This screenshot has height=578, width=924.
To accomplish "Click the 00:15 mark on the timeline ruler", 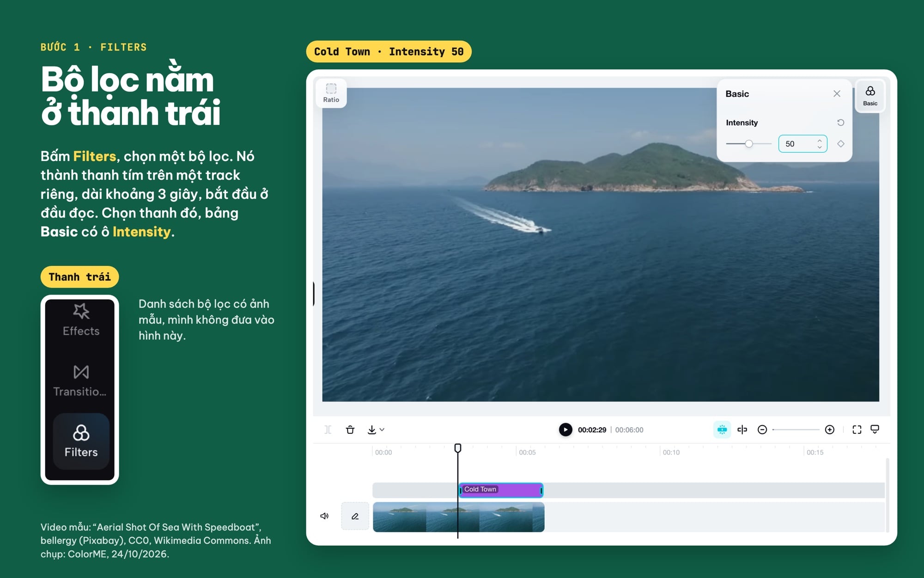I will (x=815, y=452).
